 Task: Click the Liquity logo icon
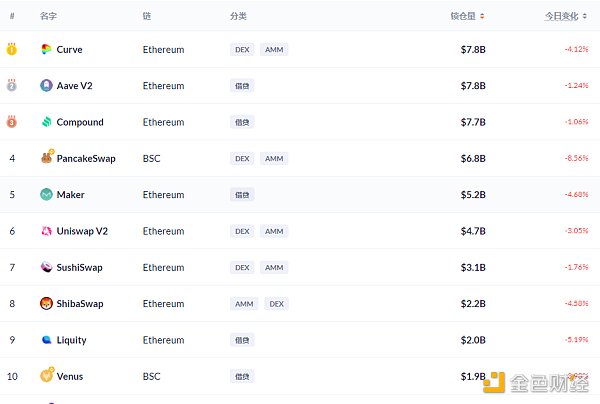click(46, 340)
